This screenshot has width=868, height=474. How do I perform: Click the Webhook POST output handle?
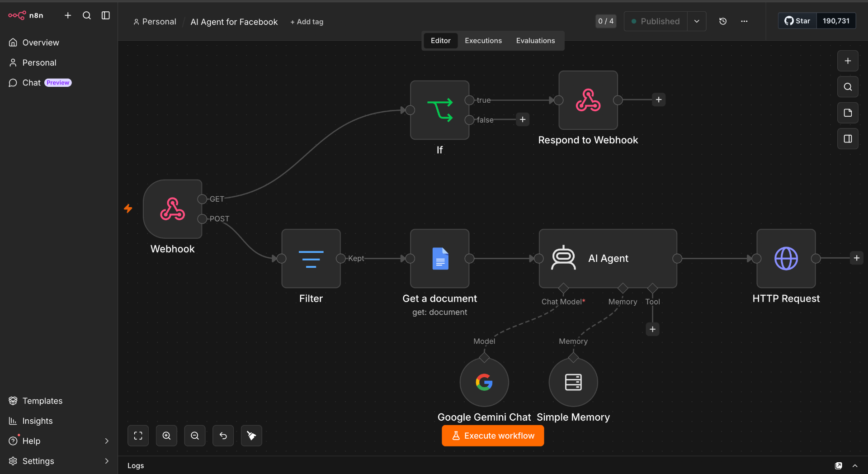click(x=202, y=219)
